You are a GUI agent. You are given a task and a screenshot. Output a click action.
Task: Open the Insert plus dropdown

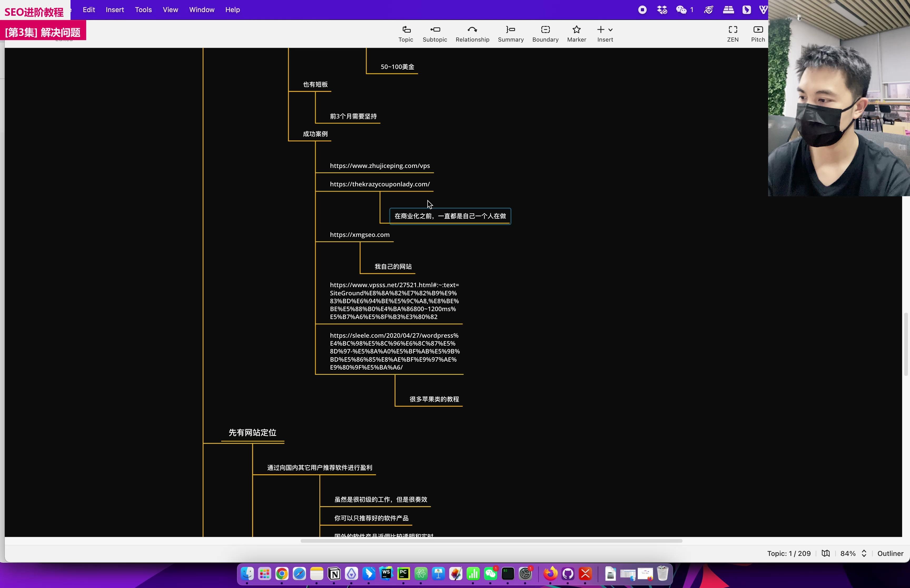(x=605, y=34)
